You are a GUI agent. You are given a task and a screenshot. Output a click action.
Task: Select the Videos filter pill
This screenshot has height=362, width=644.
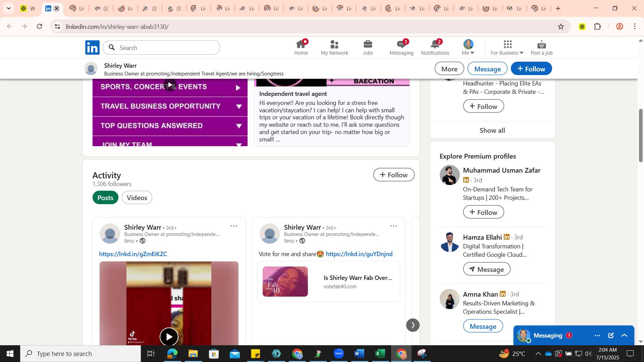point(137,198)
